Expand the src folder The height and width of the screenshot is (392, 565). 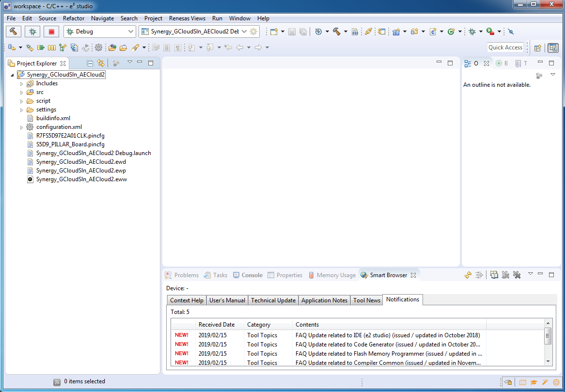[21, 92]
